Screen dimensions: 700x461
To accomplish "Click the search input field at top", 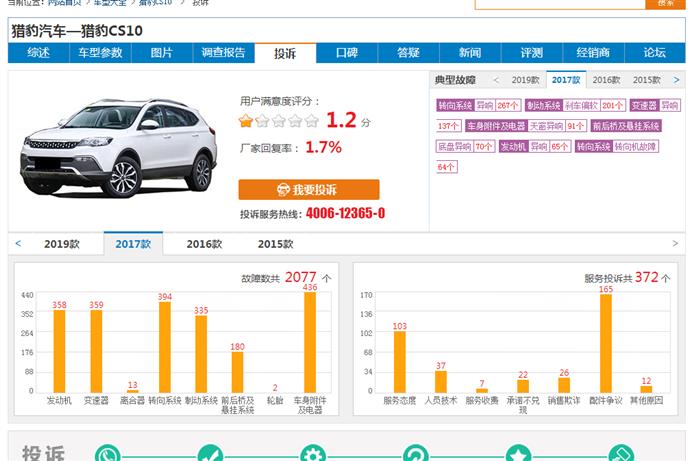I will 560,4.
